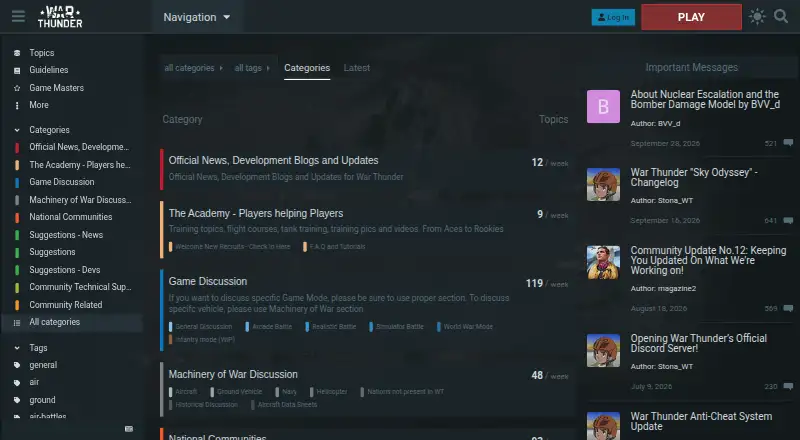
Task: Open Suggestions - Devs in sidebar
Action: pyautogui.click(x=65, y=270)
